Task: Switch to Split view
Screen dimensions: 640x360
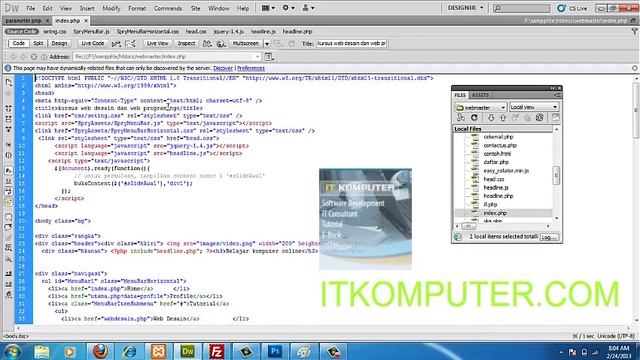Action: point(38,43)
